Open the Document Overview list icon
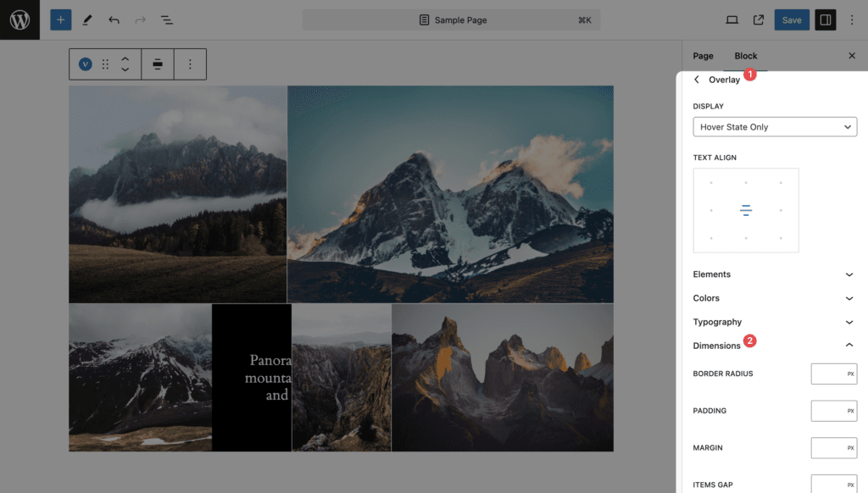868x493 pixels. point(167,20)
